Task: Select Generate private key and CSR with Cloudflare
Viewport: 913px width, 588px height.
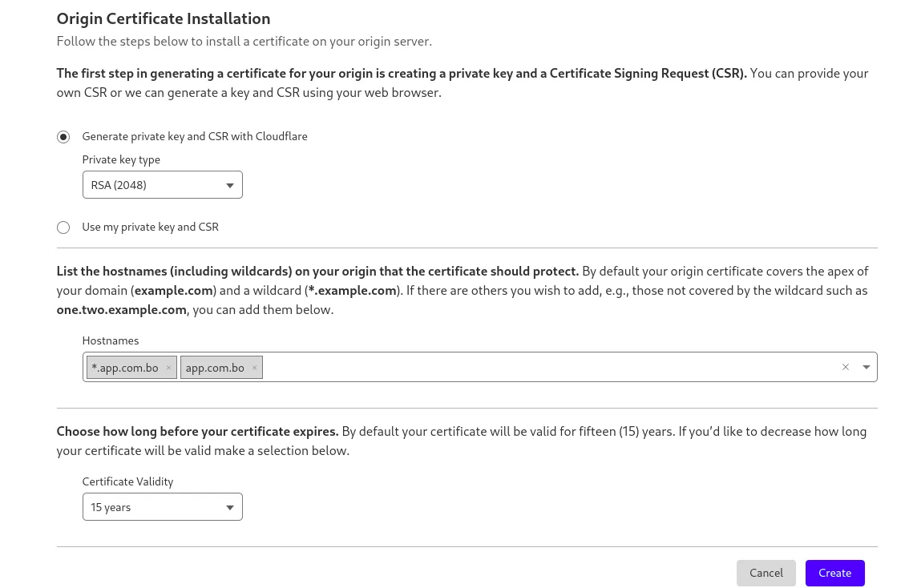Action: 63,137
